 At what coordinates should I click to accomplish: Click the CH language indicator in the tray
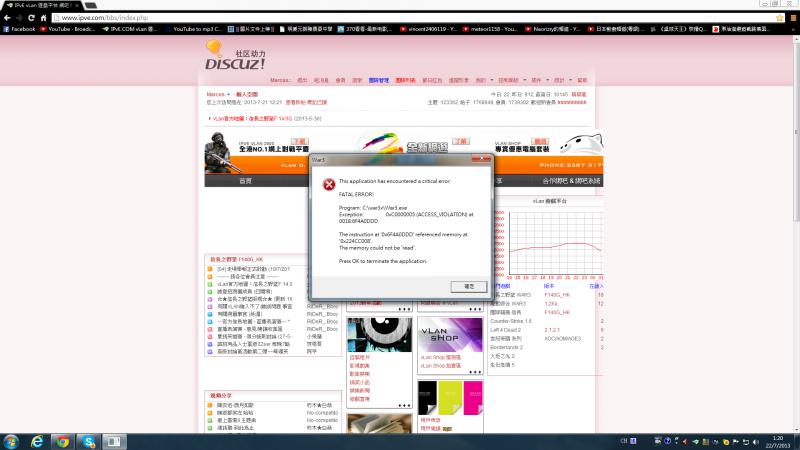click(x=623, y=441)
